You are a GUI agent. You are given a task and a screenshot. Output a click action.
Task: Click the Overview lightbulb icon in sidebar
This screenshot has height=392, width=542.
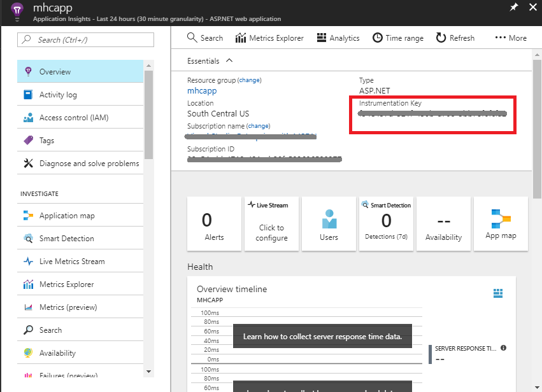[x=29, y=71]
